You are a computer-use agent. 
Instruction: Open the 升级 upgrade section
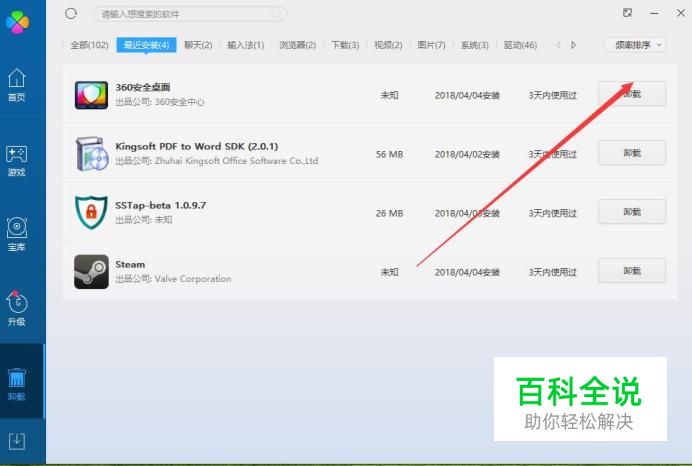(17, 309)
